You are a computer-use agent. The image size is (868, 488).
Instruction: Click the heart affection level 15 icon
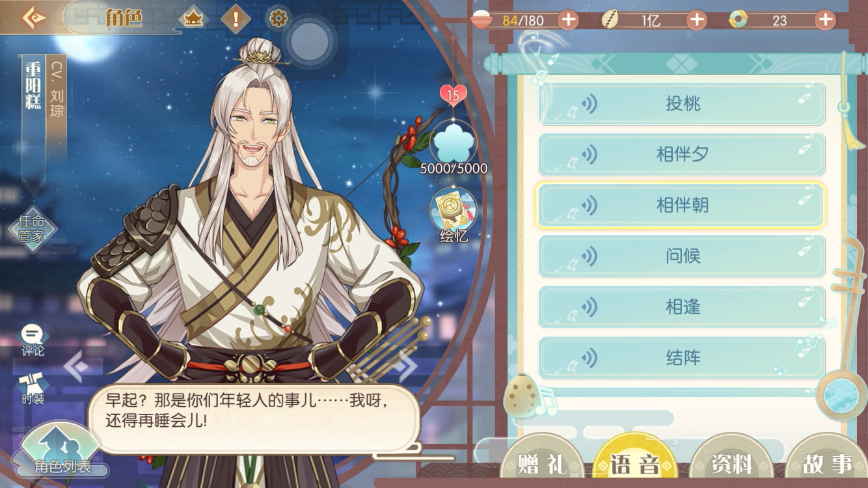tap(454, 96)
